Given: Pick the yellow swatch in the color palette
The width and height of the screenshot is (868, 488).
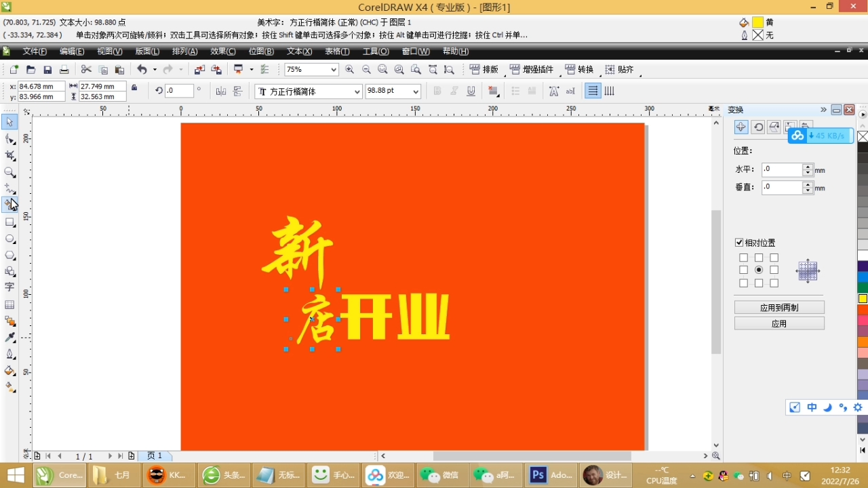Looking at the screenshot, I should tap(862, 298).
